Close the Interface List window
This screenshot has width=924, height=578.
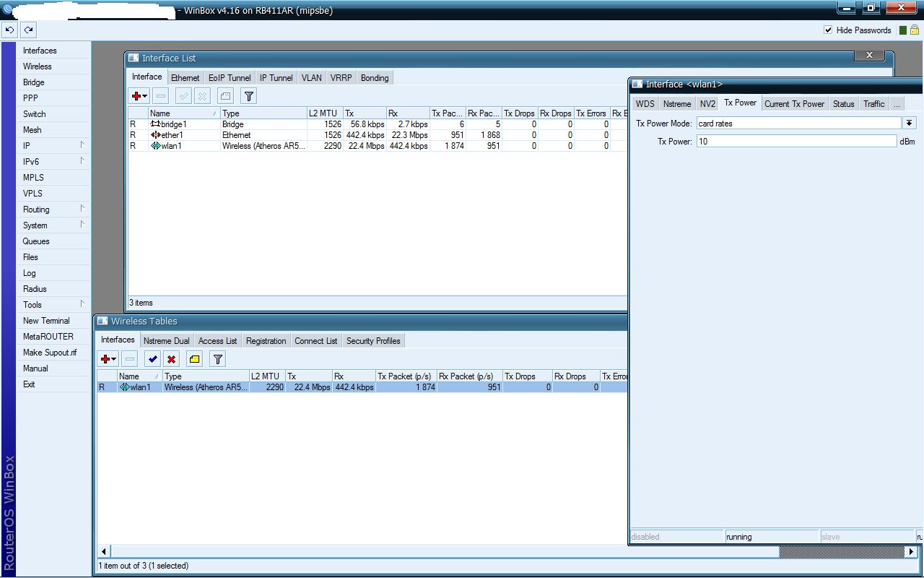pos(869,55)
